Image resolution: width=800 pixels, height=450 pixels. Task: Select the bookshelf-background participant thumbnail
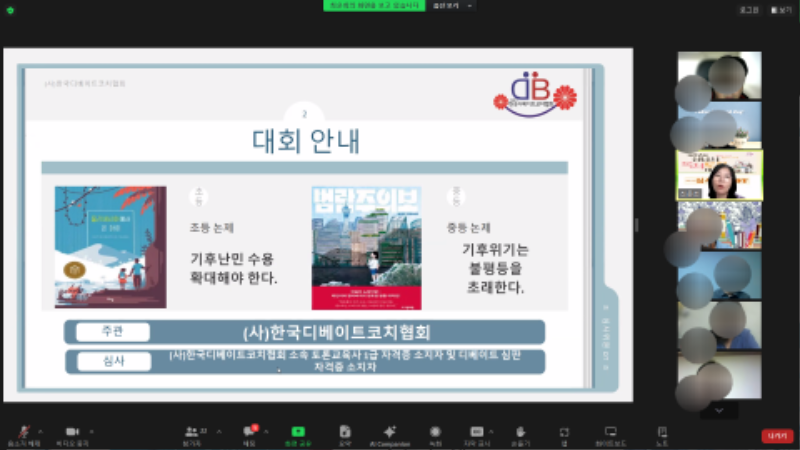click(719, 225)
